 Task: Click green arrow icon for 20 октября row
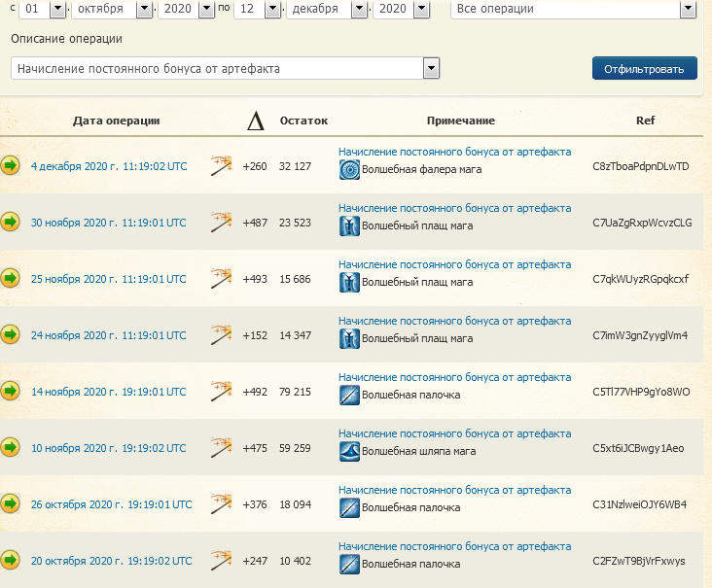tap(11, 561)
